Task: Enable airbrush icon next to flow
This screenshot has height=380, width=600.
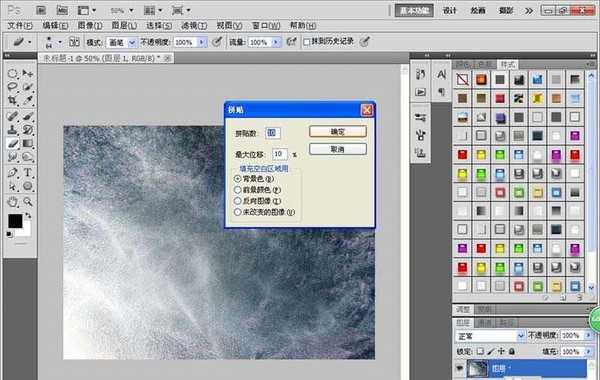Action: pyautogui.click(x=291, y=42)
